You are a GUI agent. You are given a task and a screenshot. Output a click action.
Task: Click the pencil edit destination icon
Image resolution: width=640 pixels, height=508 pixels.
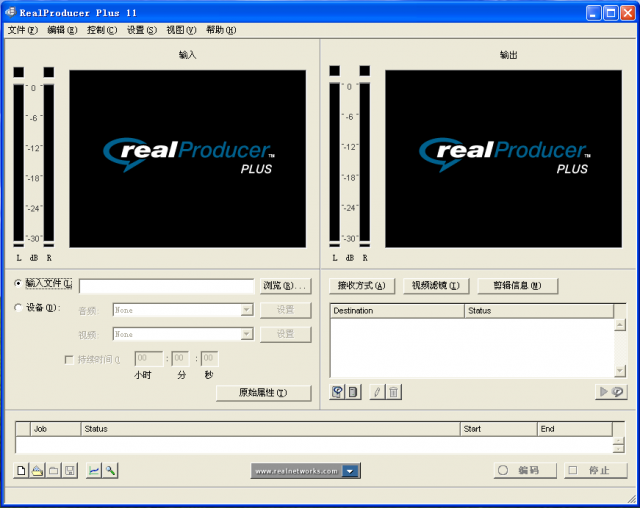377,392
